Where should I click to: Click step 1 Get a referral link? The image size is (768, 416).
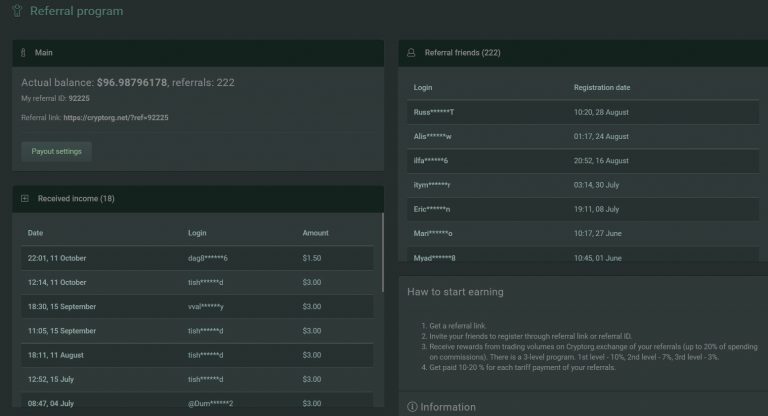[x=457, y=326]
